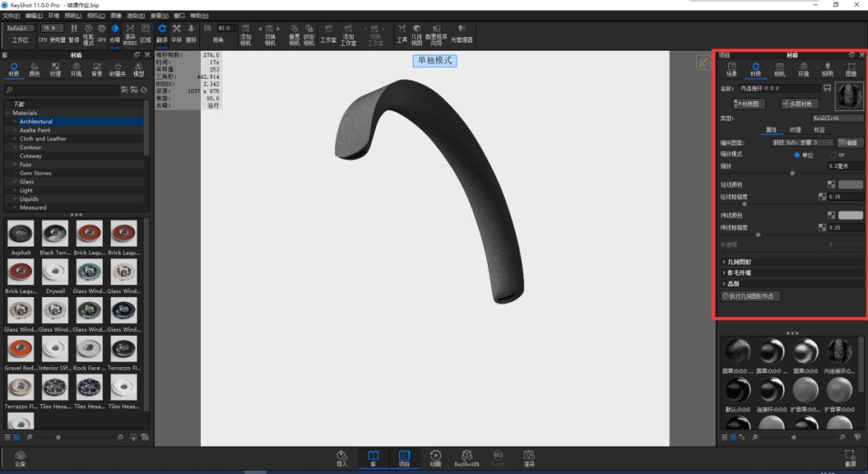Click the 经线颜色 color swatch
The height and width of the screenshot is (474, 868).
[x=850, y=185]
